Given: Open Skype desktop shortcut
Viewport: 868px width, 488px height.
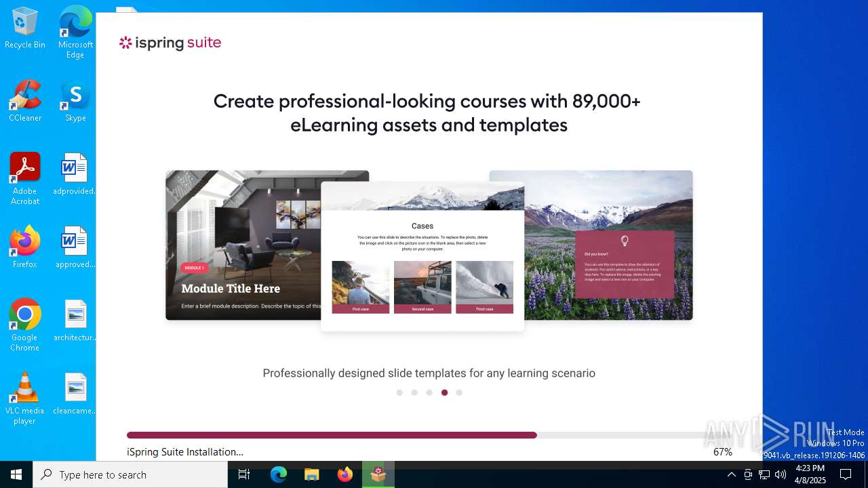Looking at the screenshot, I should point(75,101).
